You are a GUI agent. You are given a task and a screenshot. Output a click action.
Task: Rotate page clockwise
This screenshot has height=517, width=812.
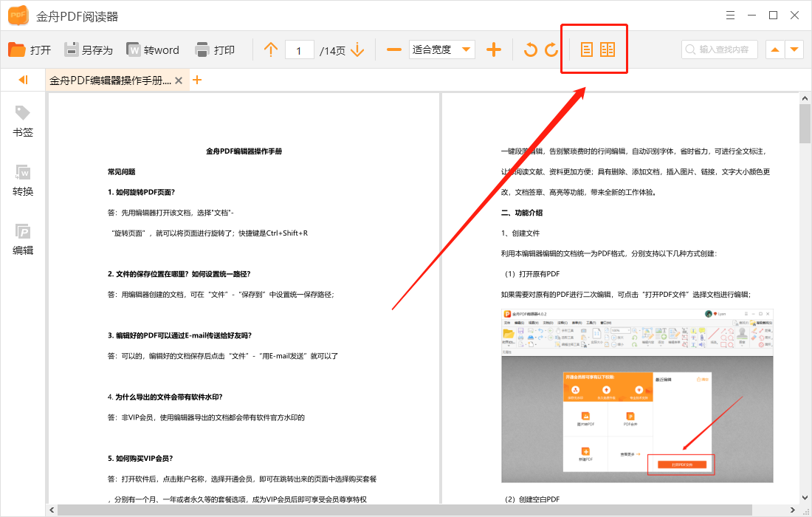[x=551, y=49]
